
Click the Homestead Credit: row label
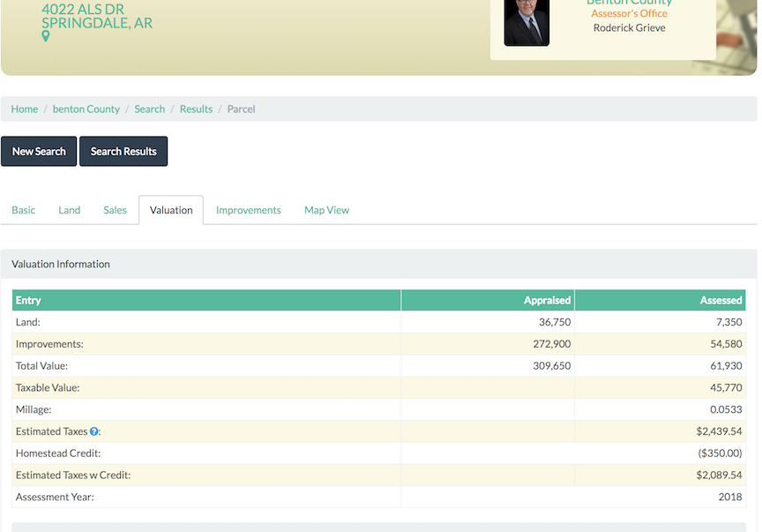coord(58,453)
